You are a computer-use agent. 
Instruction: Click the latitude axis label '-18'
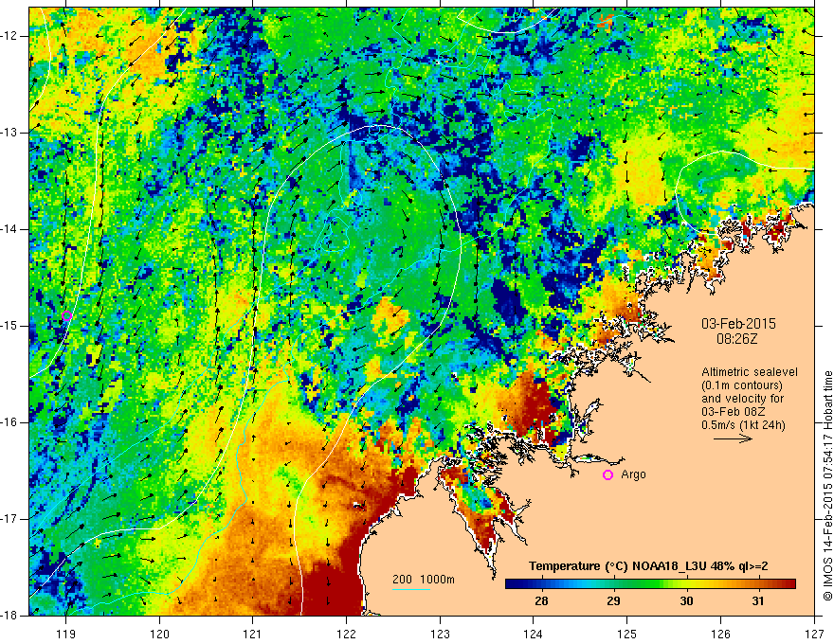coord(9,616)
